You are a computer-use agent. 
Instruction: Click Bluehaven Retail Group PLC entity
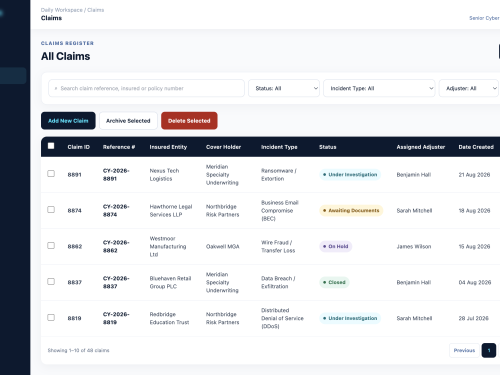170,282
